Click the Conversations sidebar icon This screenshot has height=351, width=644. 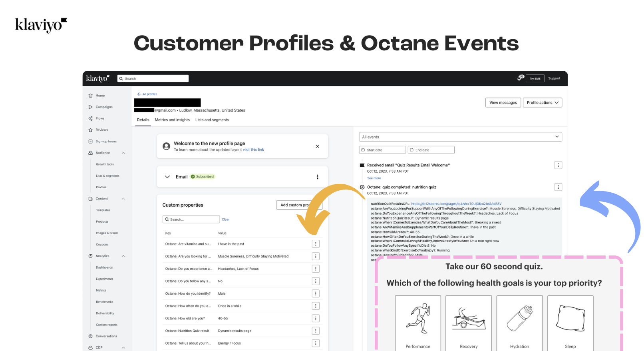(x=90, y=336)
